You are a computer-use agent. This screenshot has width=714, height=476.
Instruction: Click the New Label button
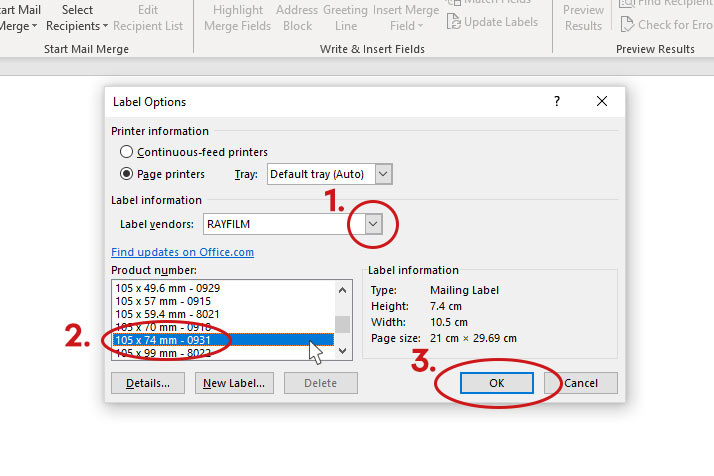pyautogui.click(x=234, y=383)
